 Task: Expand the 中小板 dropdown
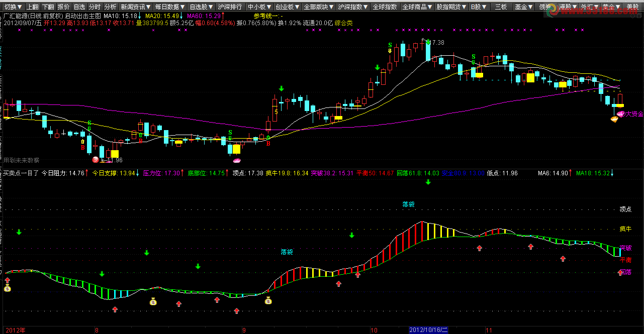tap(260, 7)
